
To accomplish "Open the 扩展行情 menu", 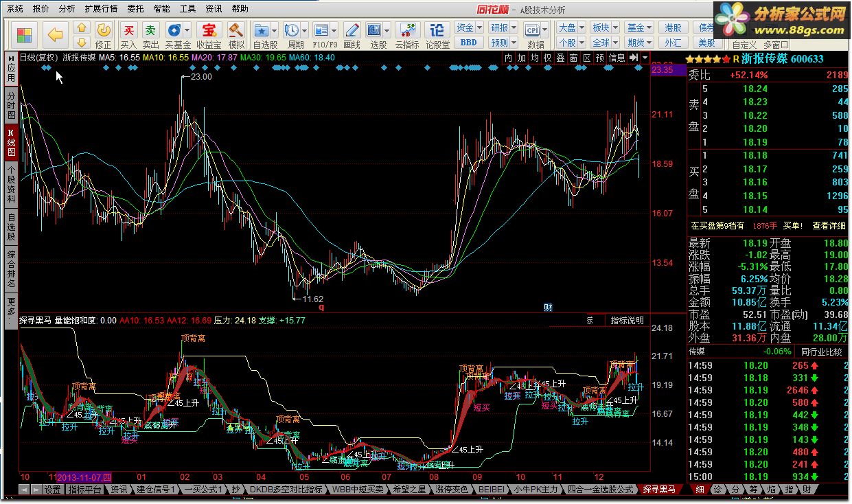I will click(x=101, y=9).
